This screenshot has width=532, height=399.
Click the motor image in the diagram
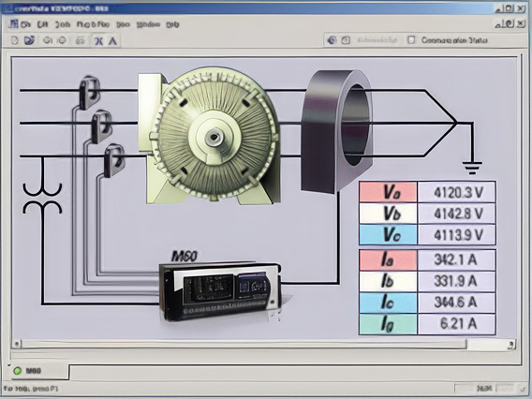click(210, 135)
